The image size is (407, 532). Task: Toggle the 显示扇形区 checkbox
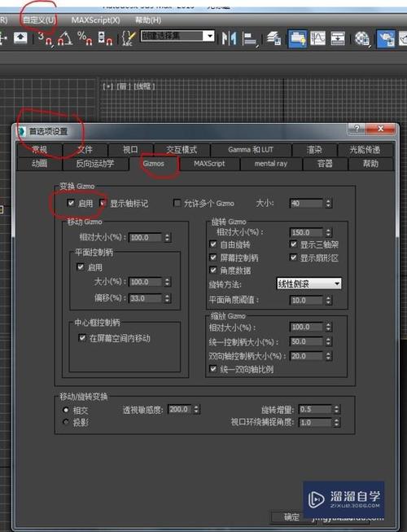[x=294, y=257]
